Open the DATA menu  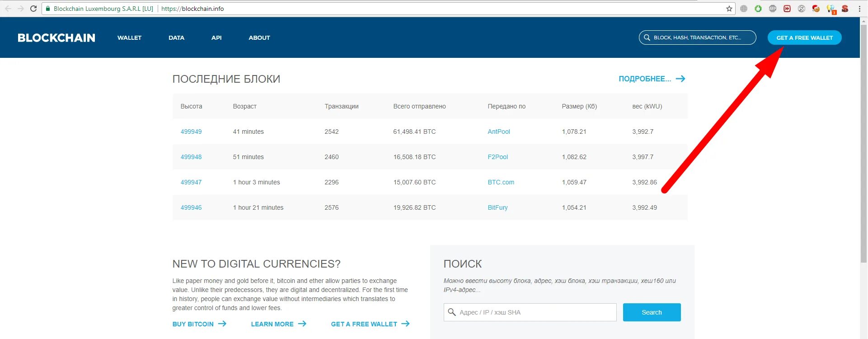click(x=176, y=38)
